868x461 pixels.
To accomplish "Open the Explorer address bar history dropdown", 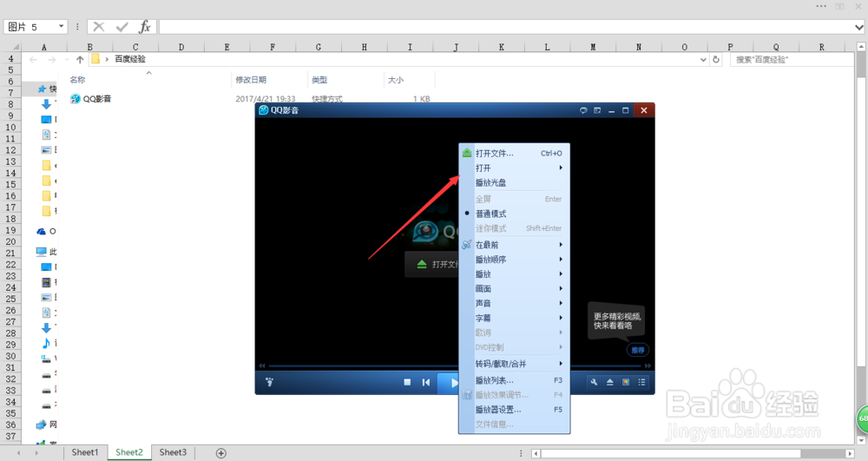I will pos(703,59).
